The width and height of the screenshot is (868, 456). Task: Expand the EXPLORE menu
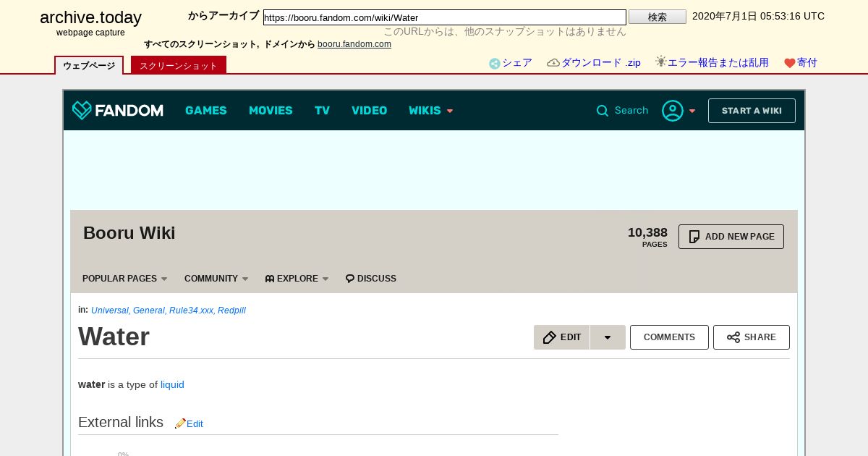click(297, 279)
